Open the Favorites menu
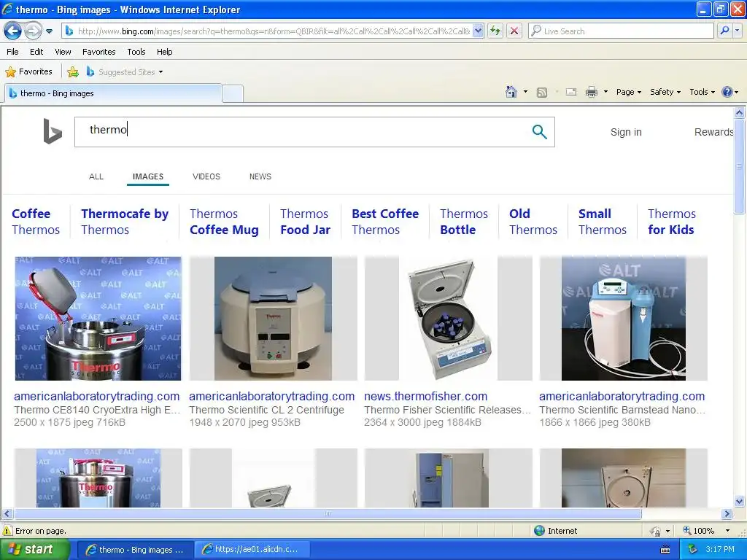The height and width of the screenshot is (560, 747). tap(99, 52)
